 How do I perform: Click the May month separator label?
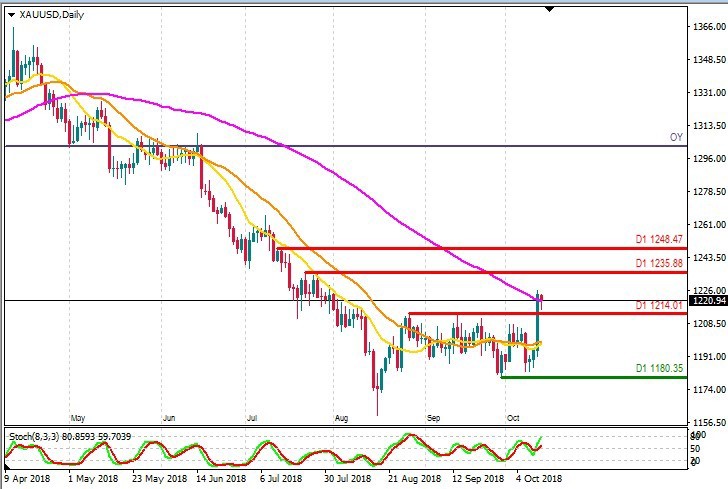point(78,418)
